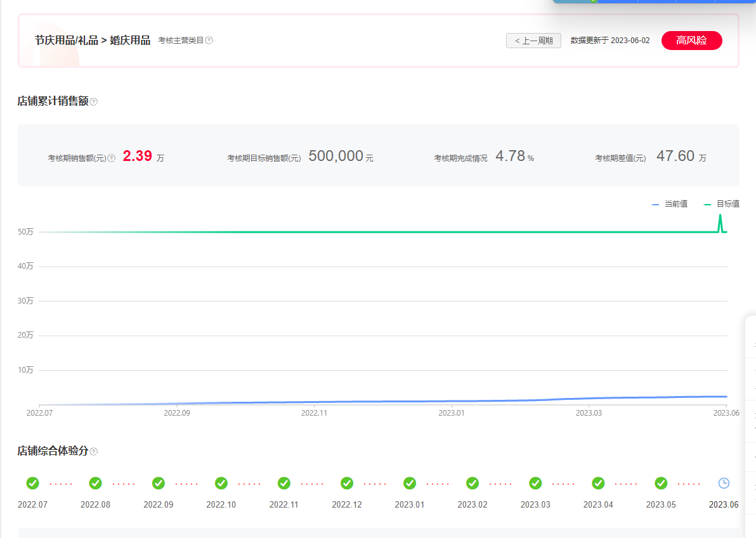Click 10万 y-axis label
Image resolution: width=756 pixels, height=538 pixels.
(25, 369)
